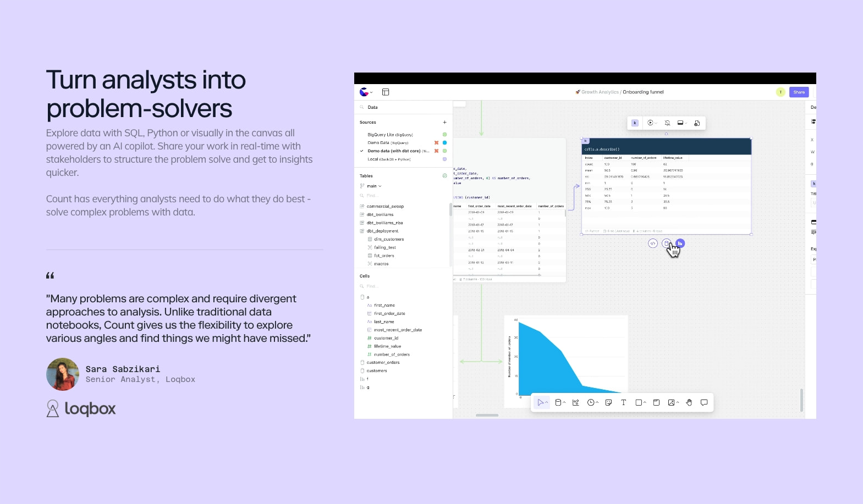Select Local (DuckDB + Python) source
Screen dimensions: 863x504
click(389, 159)
